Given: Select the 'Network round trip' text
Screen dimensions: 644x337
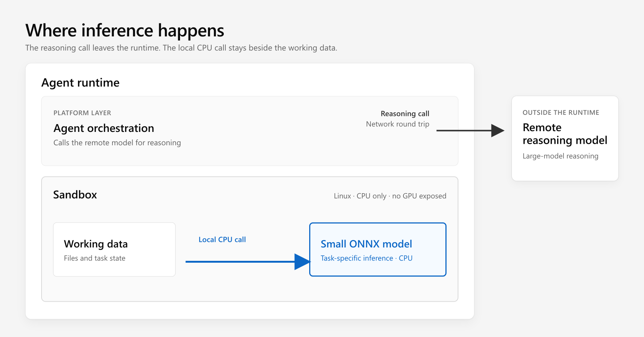Looking at the screenshot, I should 398,124.
